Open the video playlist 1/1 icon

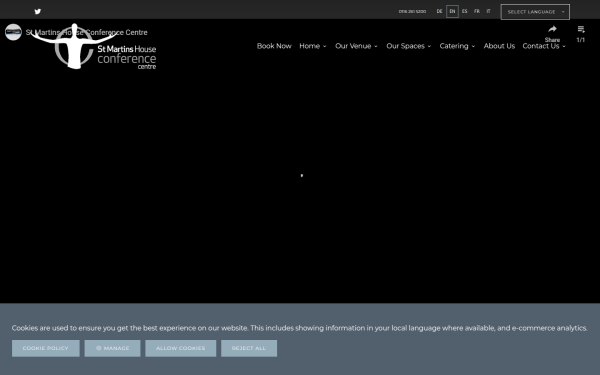click(x=580, y=34)
